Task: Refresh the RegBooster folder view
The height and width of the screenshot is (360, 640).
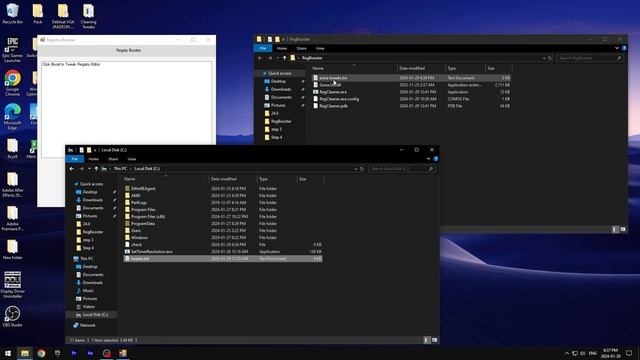Action: click(550, 58)
